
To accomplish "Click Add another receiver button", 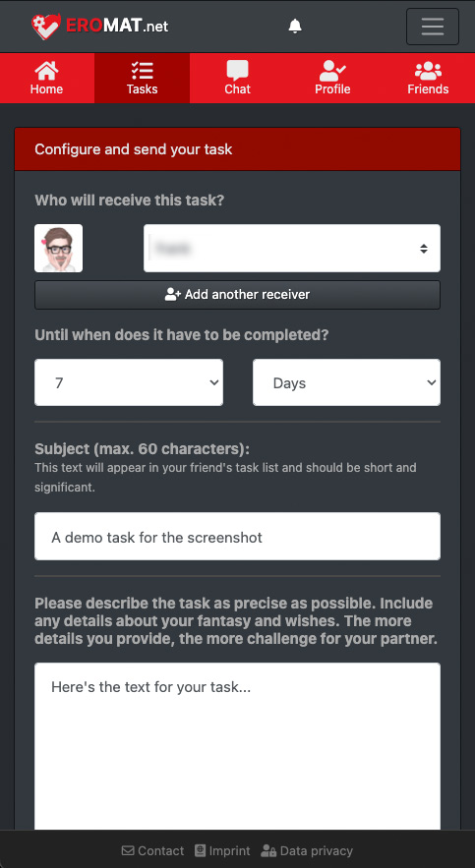I will pyautogui.click(x=238, y=295).
